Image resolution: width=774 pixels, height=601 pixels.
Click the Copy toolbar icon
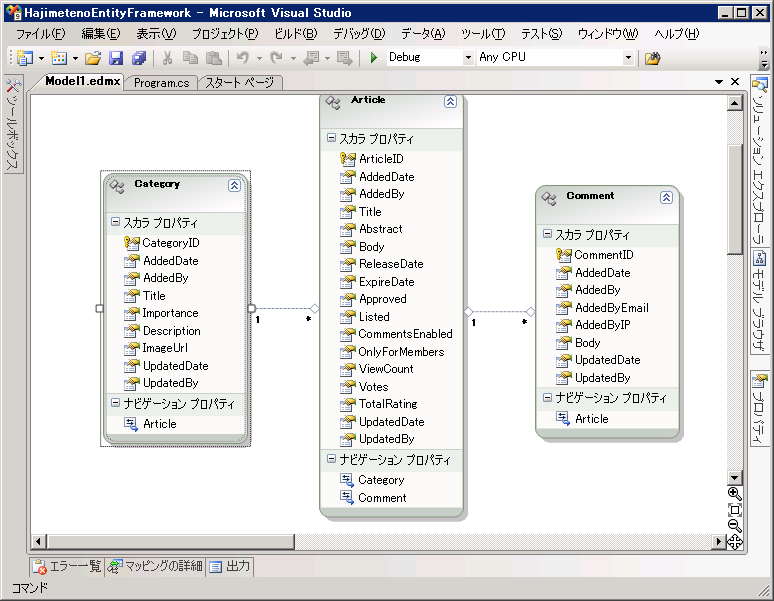point(190,58)
